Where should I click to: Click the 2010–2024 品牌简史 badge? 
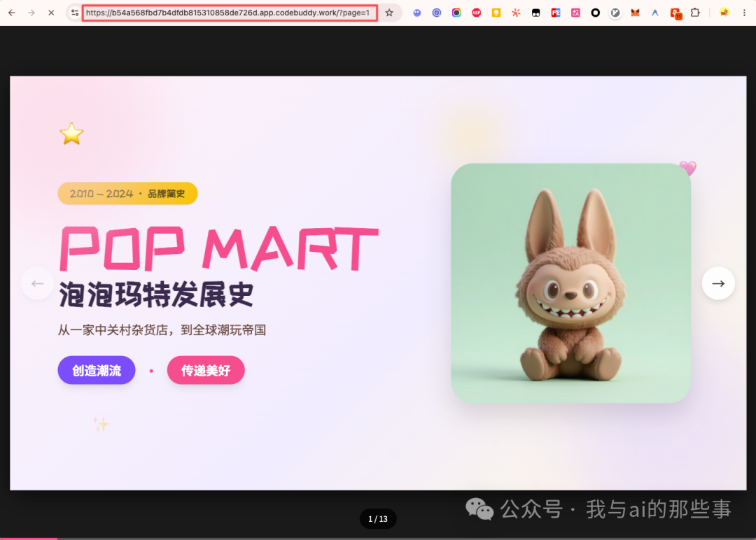tap(128, 194)
